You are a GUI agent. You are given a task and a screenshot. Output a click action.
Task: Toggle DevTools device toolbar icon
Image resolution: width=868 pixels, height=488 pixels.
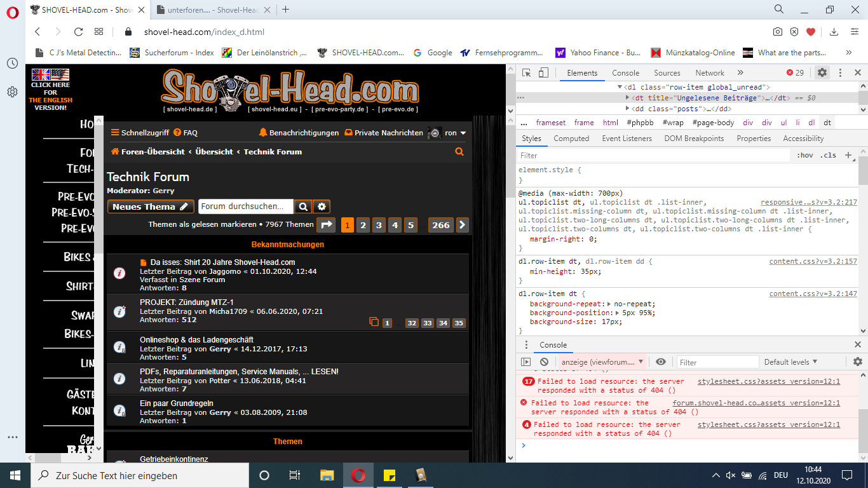[543, 72]
